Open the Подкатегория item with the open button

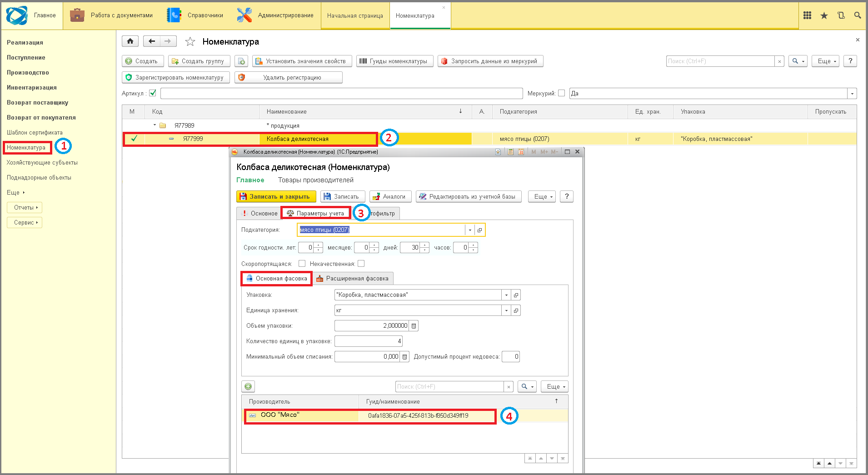click(479, 230)
